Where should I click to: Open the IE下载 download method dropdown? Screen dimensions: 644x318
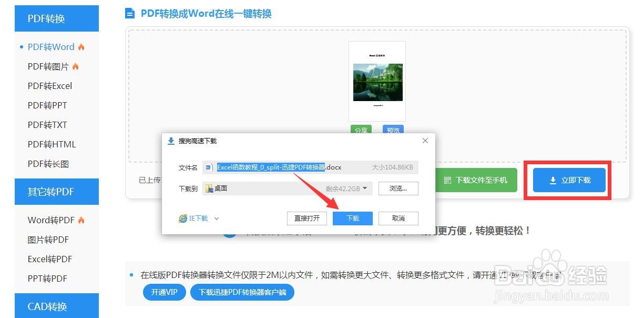216,218
